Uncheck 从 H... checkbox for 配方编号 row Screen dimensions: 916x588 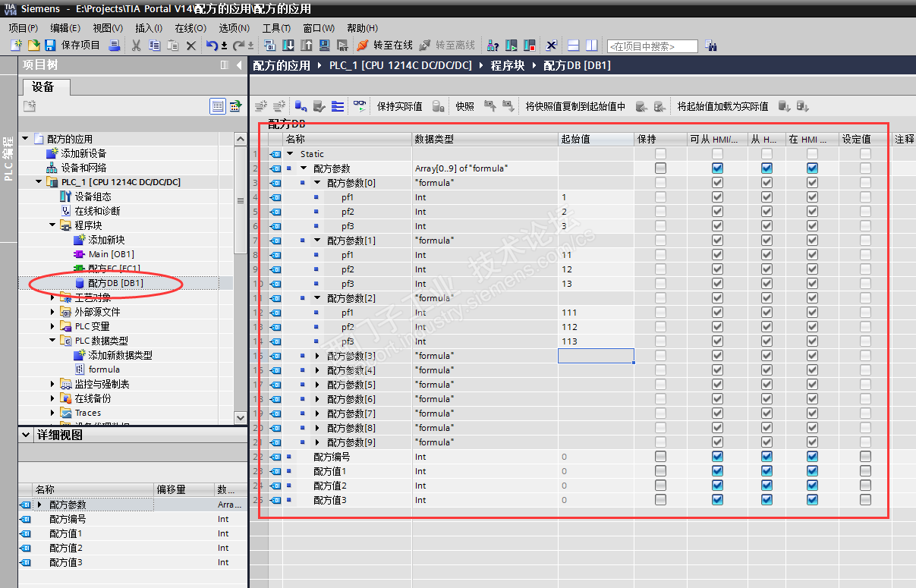pyautogui.click(x=766, y=457)
